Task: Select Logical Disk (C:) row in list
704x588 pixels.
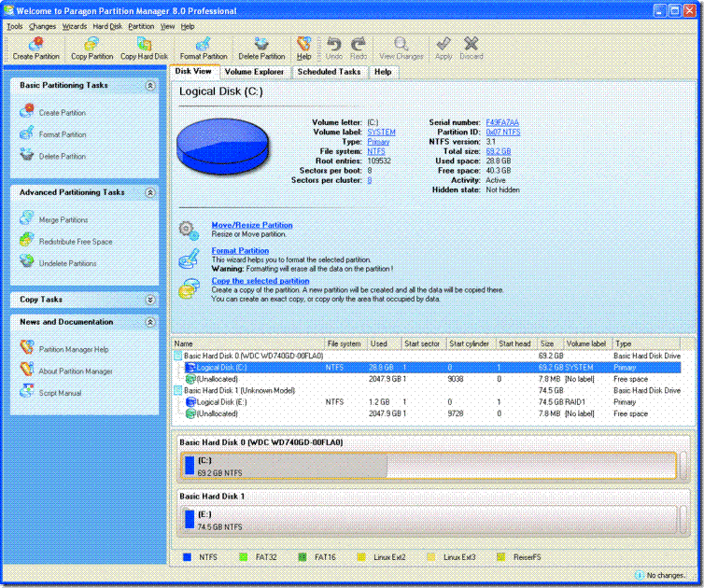Action: [433, 367]
